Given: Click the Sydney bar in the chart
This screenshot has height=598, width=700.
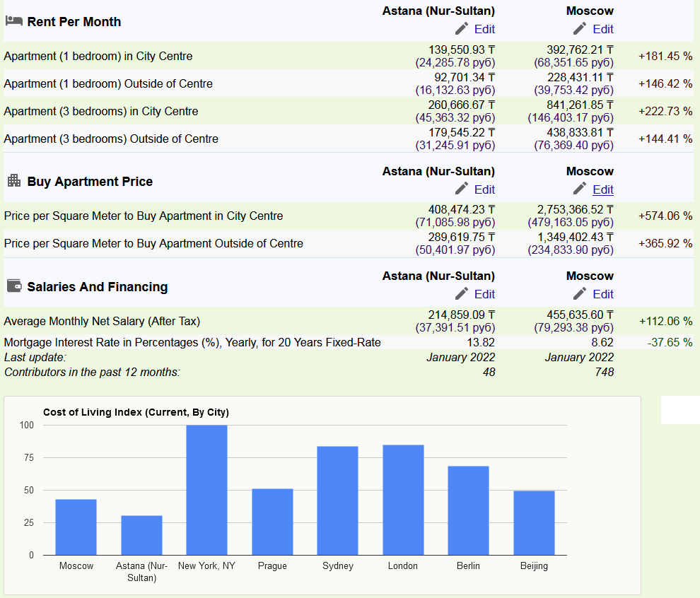Looking at the screenshot, I should [x=337, y=500].
